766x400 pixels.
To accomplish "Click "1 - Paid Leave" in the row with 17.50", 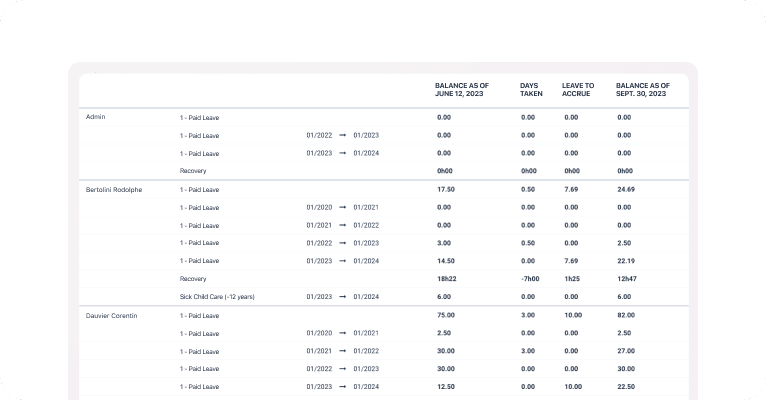I will pos(199,190).
